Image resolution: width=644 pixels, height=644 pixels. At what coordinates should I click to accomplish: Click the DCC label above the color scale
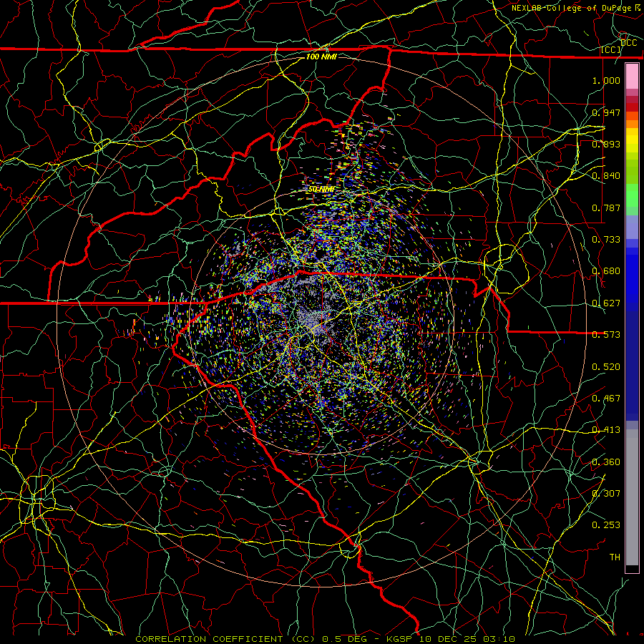629,43
